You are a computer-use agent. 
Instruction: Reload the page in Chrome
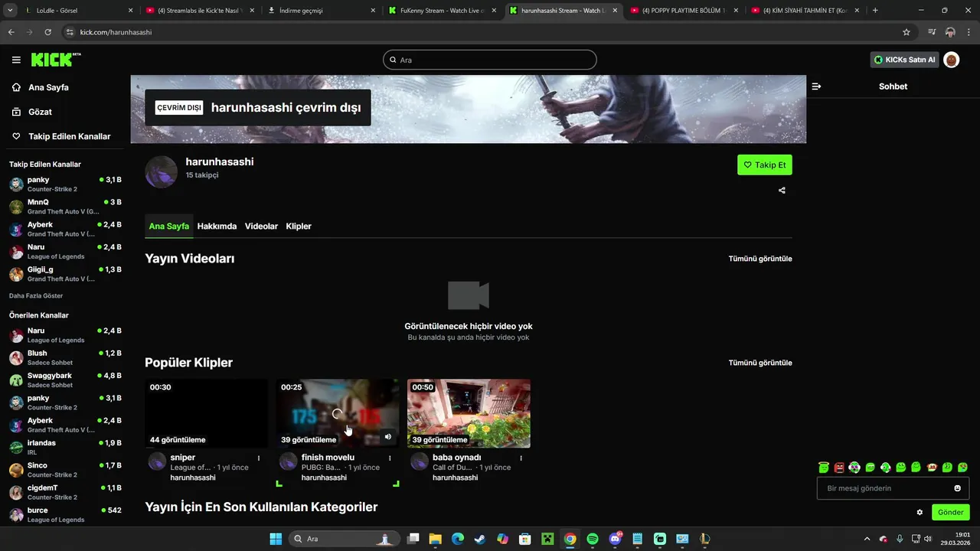pyautogui.click(x=47, y=32)
